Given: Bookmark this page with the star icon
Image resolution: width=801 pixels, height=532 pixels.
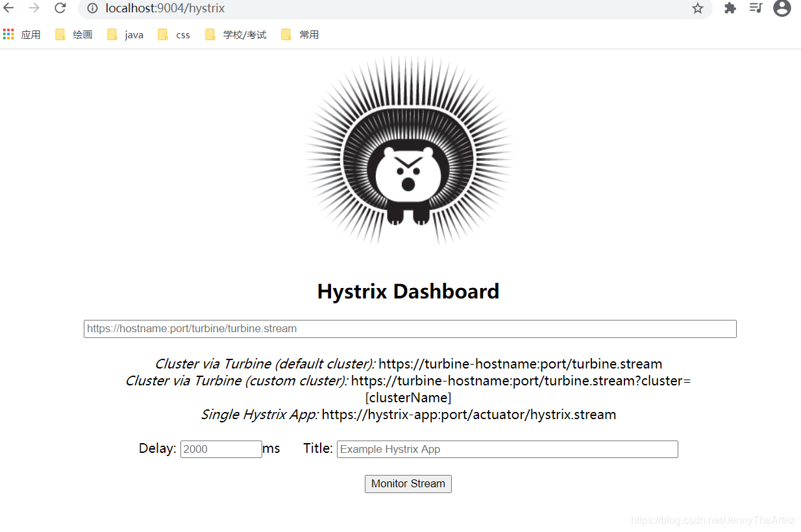Looking at the screenshot, I should pyautogui.click(x=698, y=8).
